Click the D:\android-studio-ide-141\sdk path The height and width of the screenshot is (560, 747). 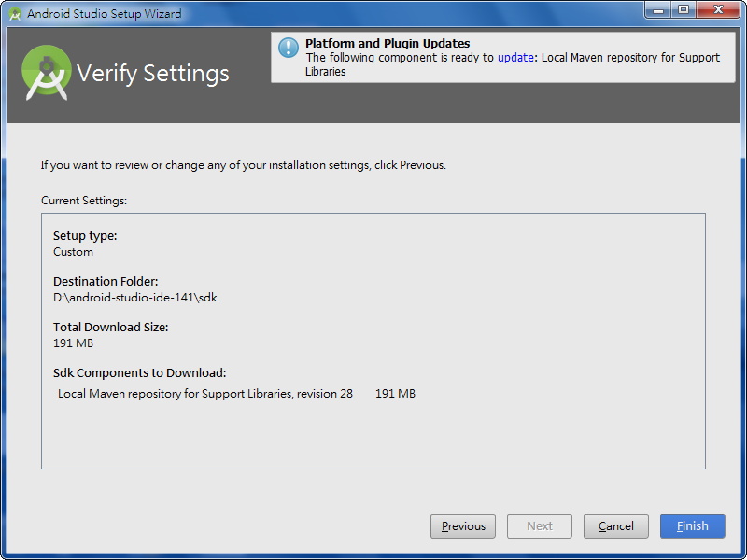[134, 298]
